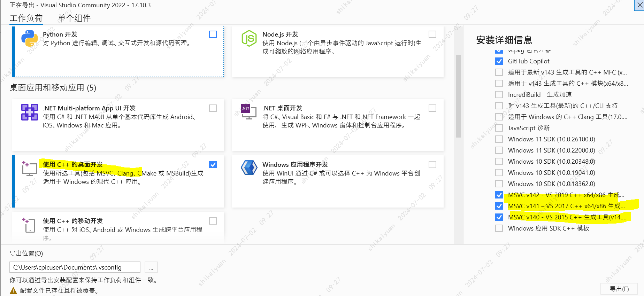
Task: Select the Python 开发 workload title
Action: click(60, 34)
